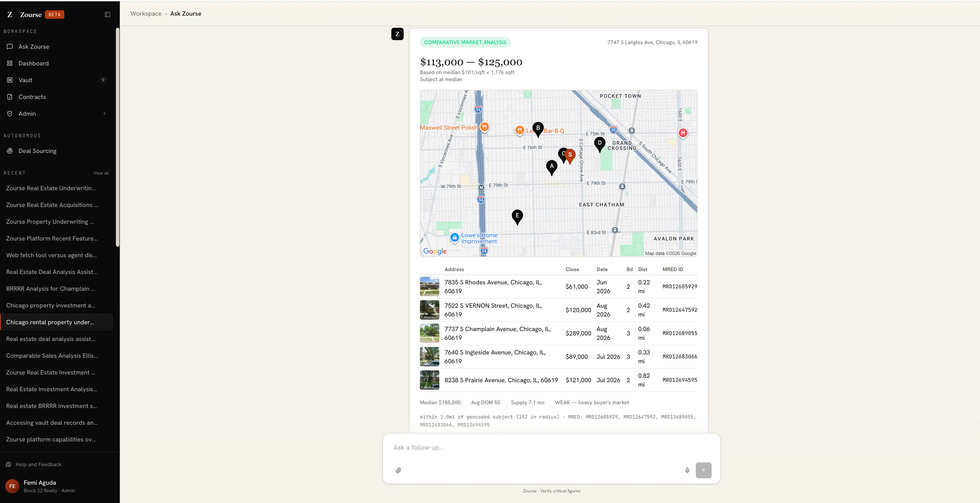Click the Z assistant avatar icon
This screenshot has height=503, width=980.
(x=397, y=34)
